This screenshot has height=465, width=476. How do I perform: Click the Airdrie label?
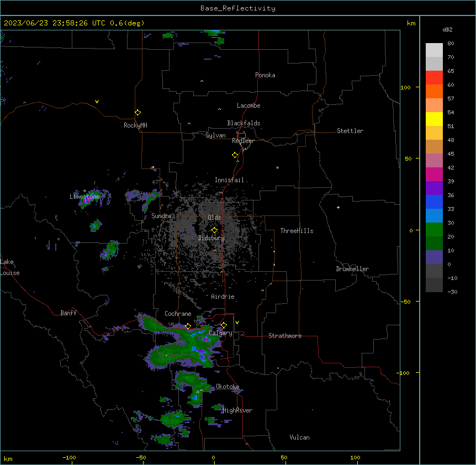click(x=223, y=297)
